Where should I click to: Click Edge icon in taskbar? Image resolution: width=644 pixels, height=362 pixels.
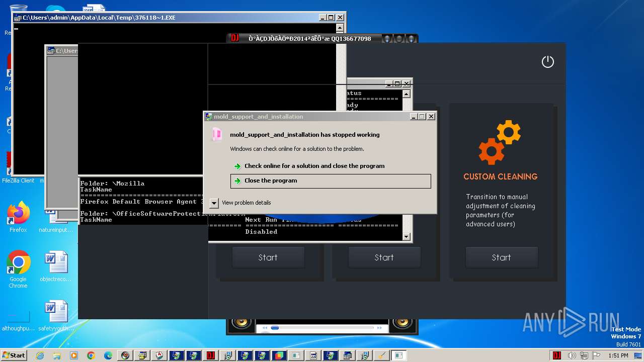point(108,355)
